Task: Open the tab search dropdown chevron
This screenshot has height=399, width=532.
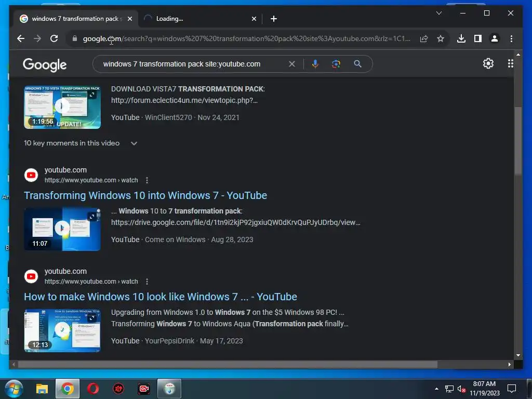Action: (438, 13)
